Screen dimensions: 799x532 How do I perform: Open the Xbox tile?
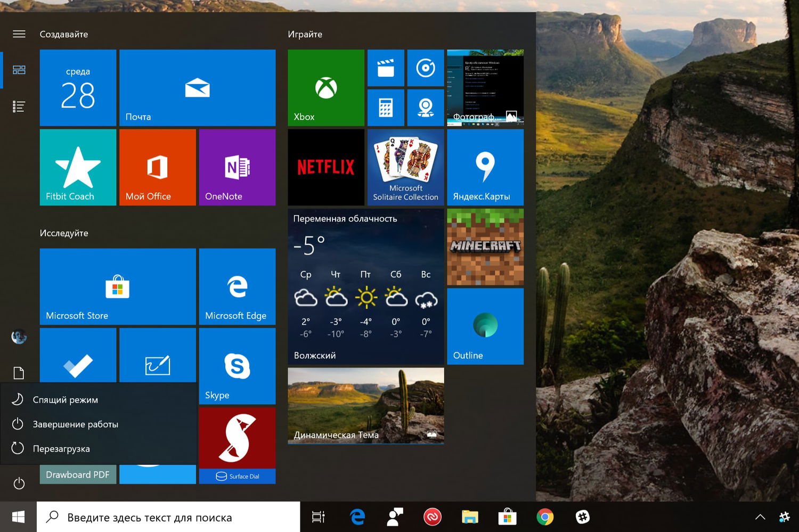tap(325, 88)
